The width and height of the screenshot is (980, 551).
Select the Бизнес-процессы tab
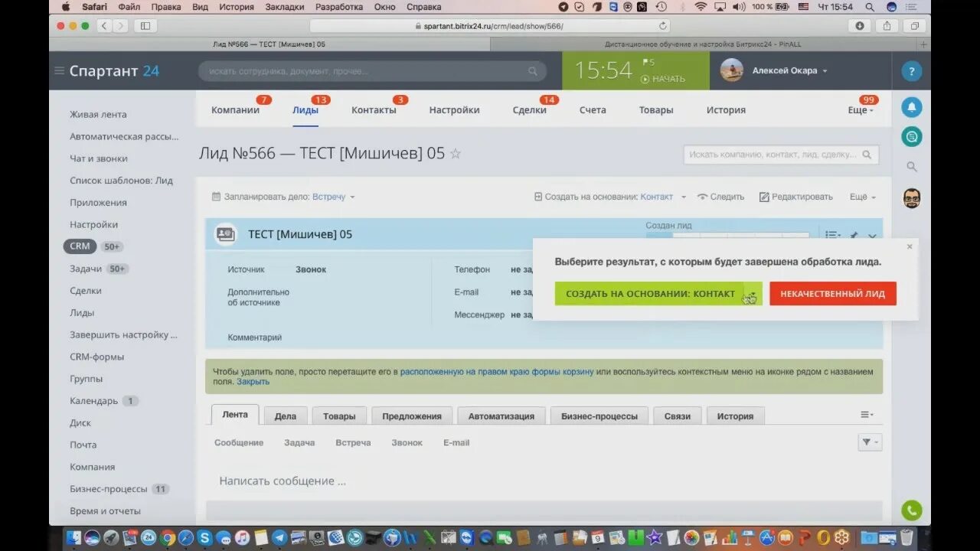pyautogui.click(x=599, y=416)
